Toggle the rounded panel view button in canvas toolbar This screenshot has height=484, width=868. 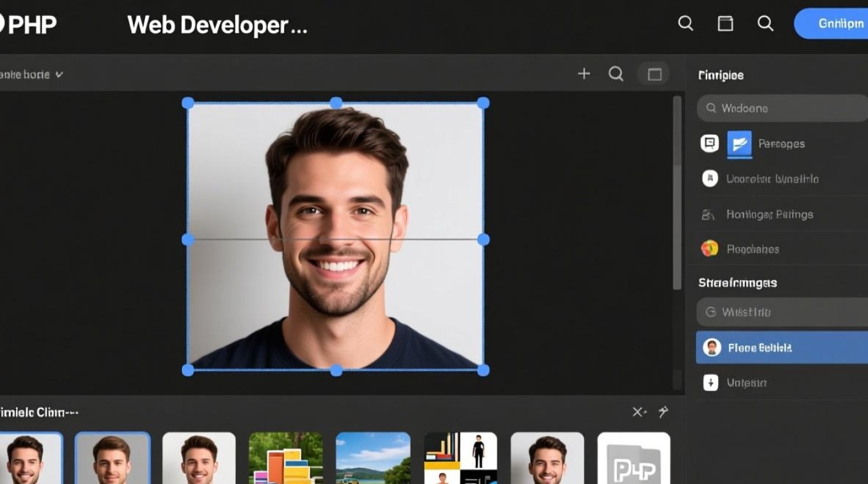coord(654,74)
